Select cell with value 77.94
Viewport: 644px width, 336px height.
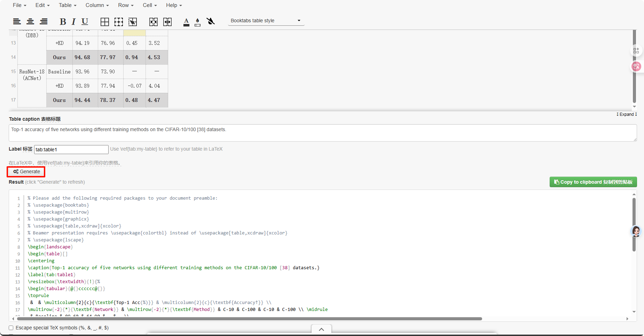click(111, 86)
